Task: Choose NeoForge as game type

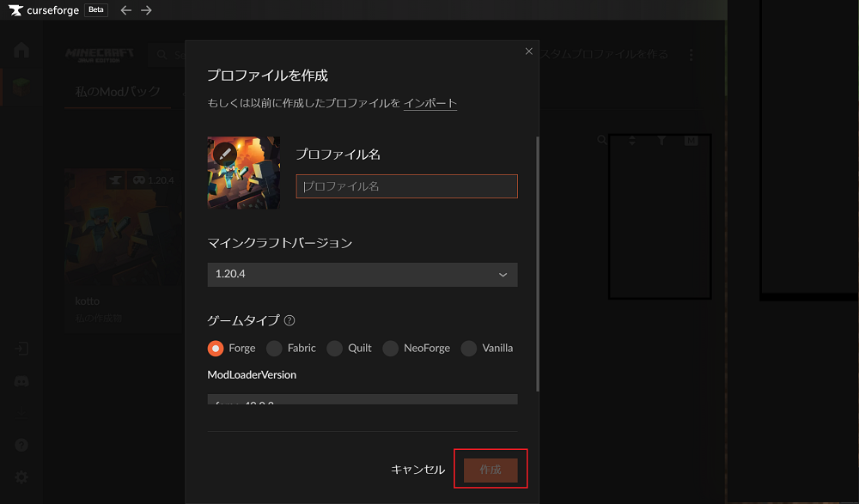Action: (390, 348)
